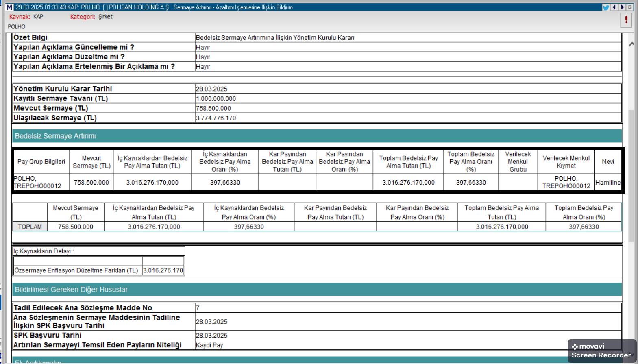
Task: Go to previous news with left arrow
Action: (x=614, y=7)
